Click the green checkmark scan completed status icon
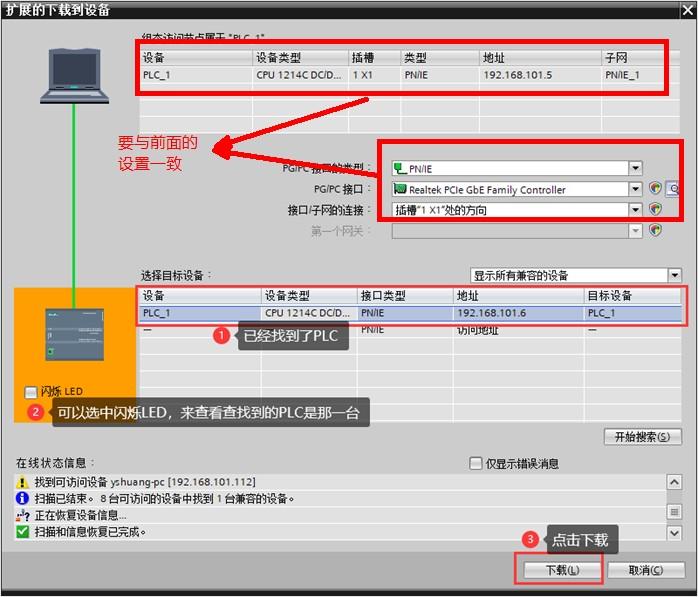This screenshot has width=698, height=597. [23, 532]
